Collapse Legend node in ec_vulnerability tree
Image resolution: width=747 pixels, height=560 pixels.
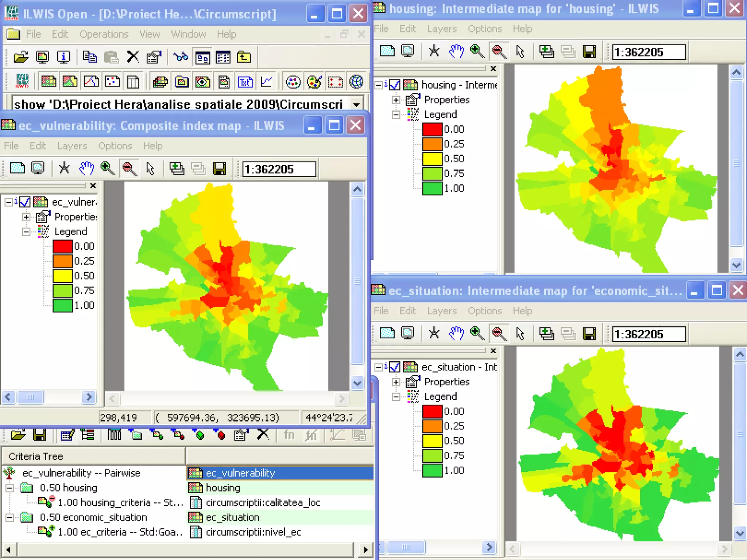click(x=26, y=232)
